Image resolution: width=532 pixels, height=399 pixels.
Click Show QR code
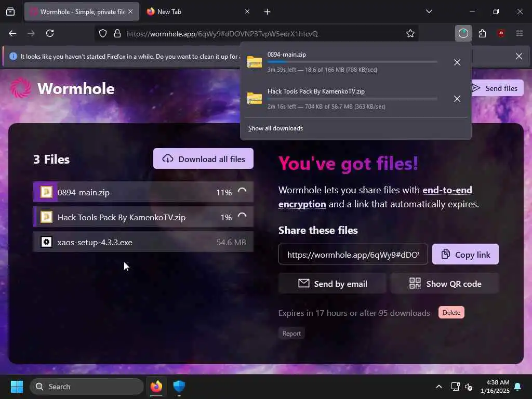pos(445,284)
